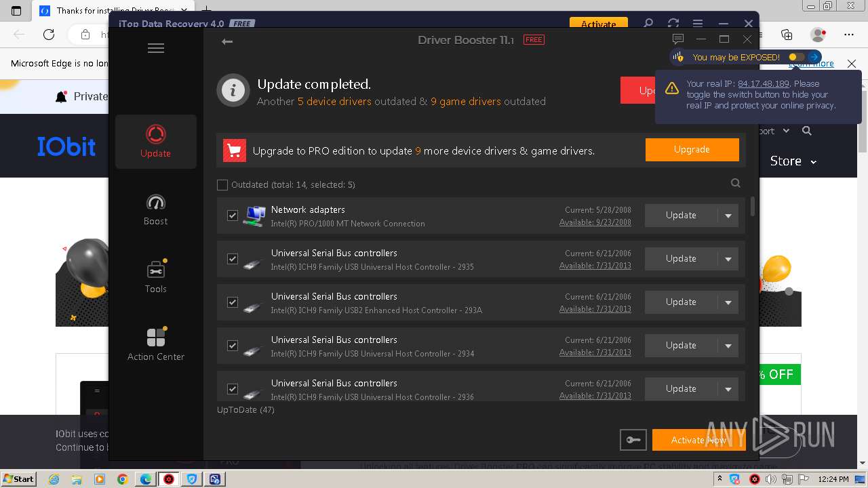Open Edge tab actions menu icon
The height and width of the screenshot is (488, 868).
pyautogui.click(x=16, y=11)
